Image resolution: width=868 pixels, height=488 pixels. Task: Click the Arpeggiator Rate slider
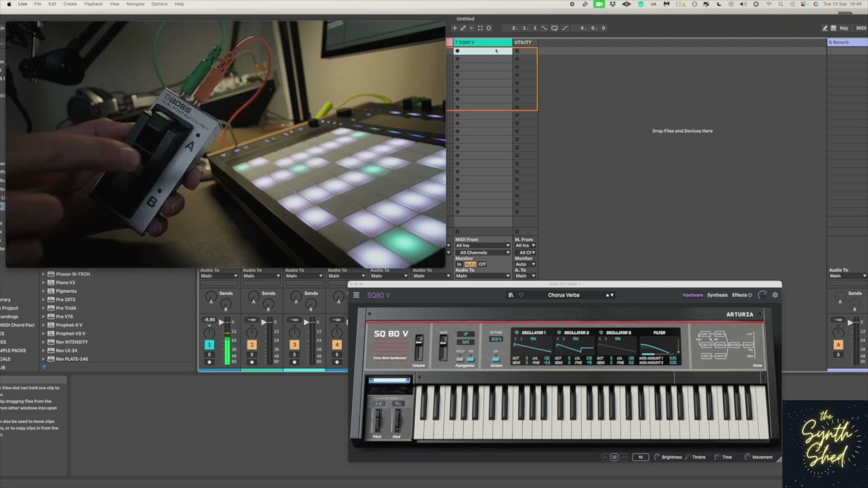443,347
